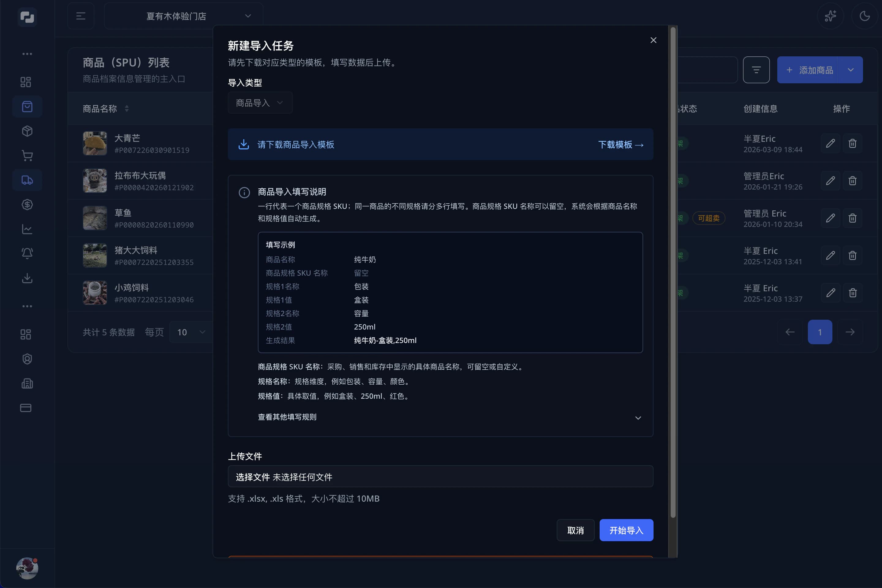Click the download icon in template banner

pyautogui.click(x=244, y=144)
